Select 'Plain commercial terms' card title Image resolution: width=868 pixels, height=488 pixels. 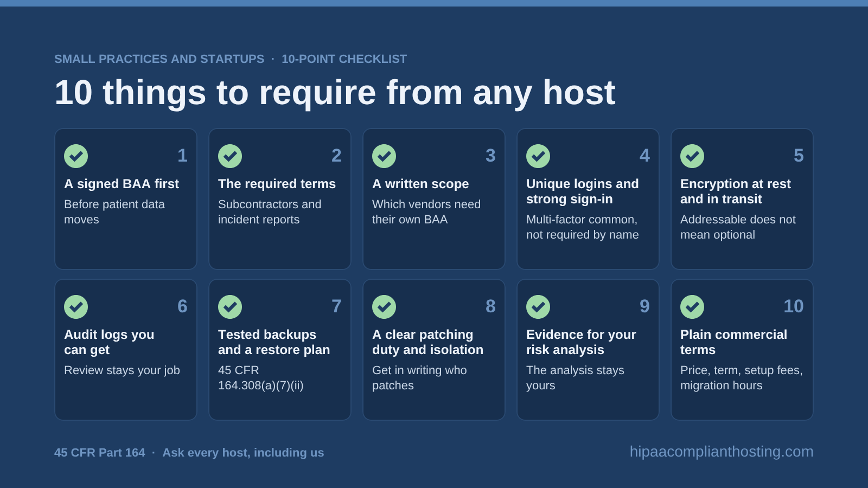(733, 342)
